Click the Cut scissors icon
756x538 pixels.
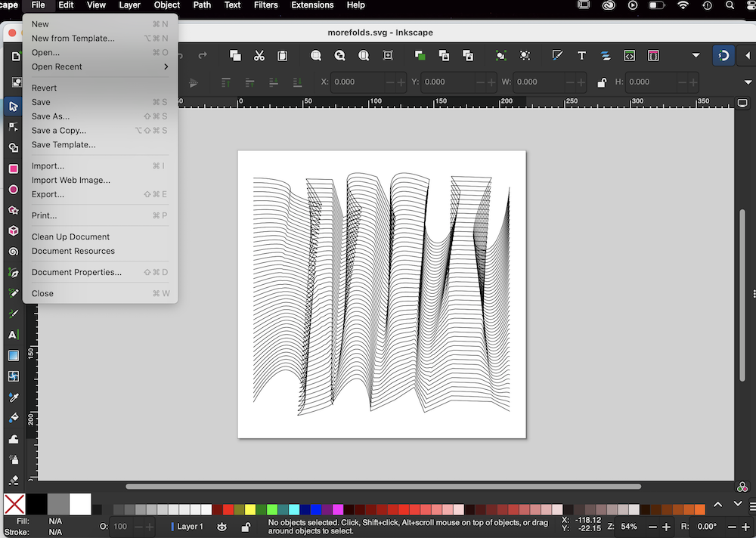(259, 56)
